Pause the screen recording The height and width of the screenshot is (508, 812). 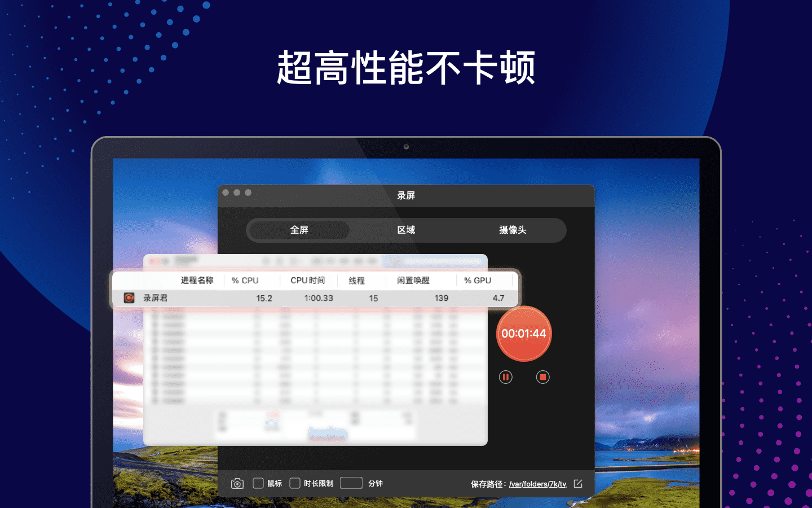tap(506, 377)
